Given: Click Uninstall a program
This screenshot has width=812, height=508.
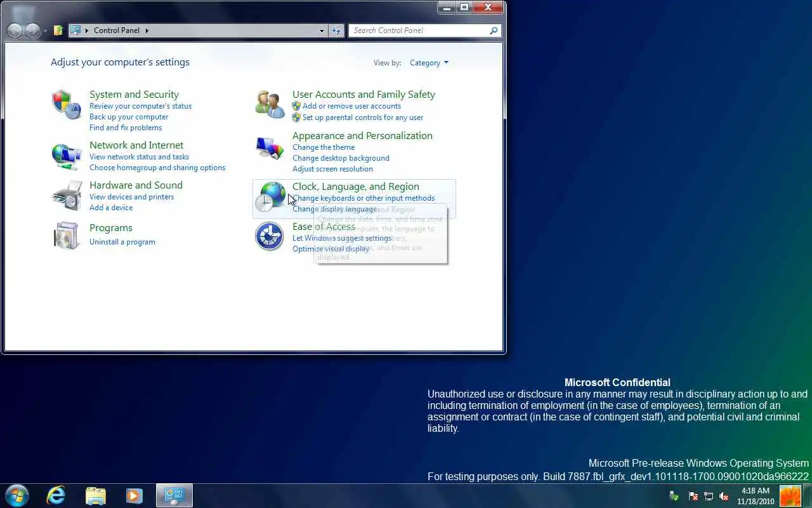Looking at the screenshot, I should [x=122, y=242].
